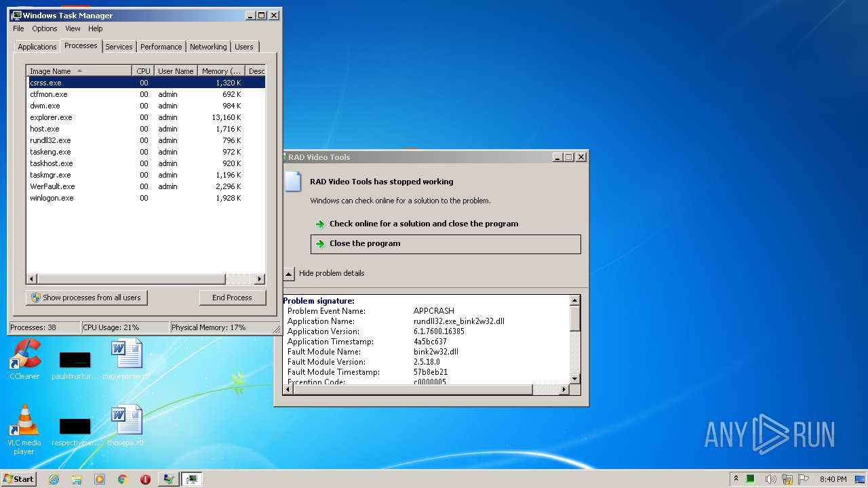This screenshot has height=488, width=868.
Task: Open the VLC media player shortcut
Action: pyautogui.click(x=24, y=428)
